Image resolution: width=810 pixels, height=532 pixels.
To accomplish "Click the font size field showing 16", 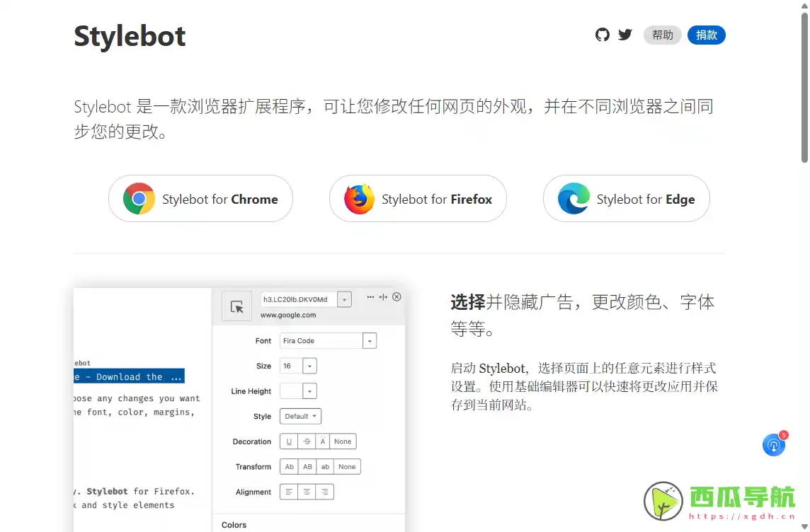I will coord(291,366).
